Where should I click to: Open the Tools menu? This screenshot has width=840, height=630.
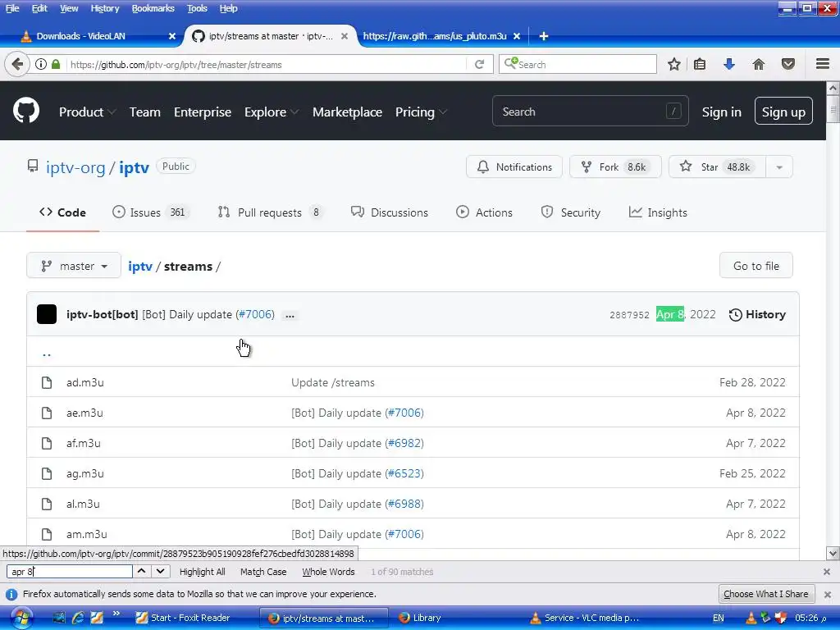(197, 8)
